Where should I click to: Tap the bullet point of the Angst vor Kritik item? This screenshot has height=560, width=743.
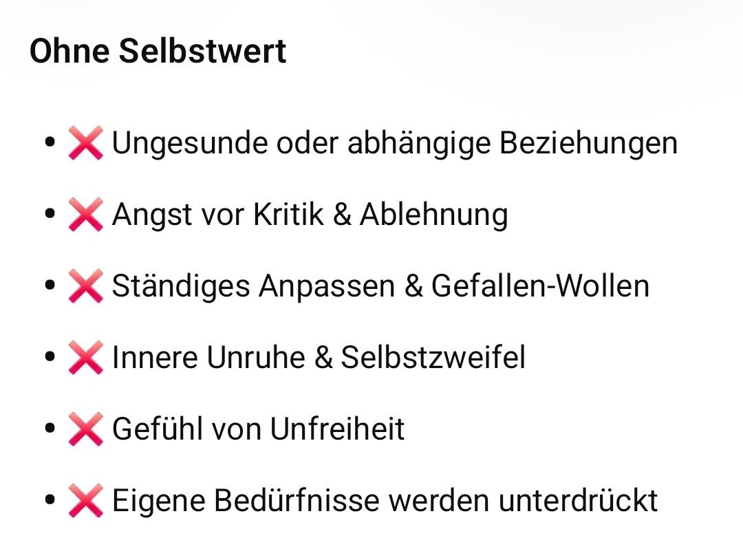49,215
